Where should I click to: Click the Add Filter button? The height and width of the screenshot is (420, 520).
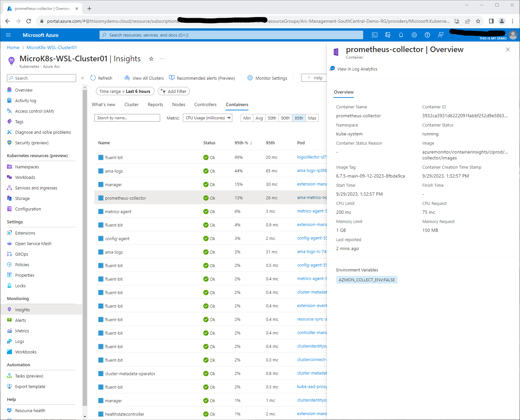(x=174, y=91)
